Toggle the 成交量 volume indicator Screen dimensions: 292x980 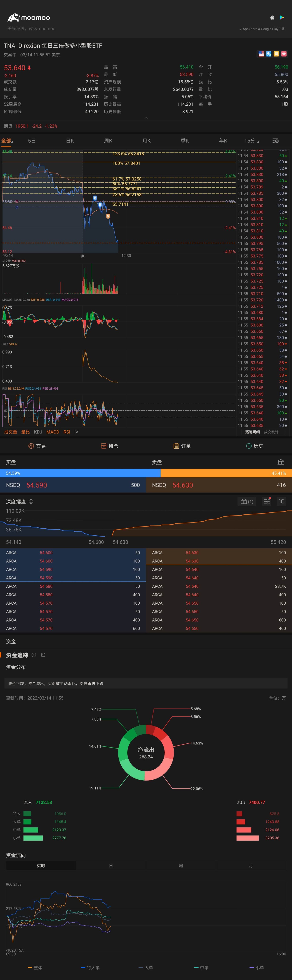11,432
